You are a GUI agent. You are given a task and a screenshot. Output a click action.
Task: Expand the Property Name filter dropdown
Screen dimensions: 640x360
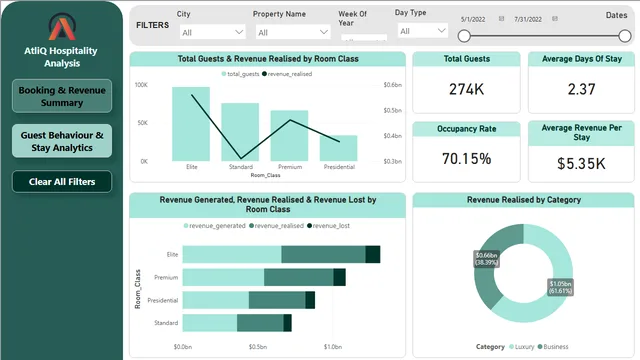click(x=293, y=32)
